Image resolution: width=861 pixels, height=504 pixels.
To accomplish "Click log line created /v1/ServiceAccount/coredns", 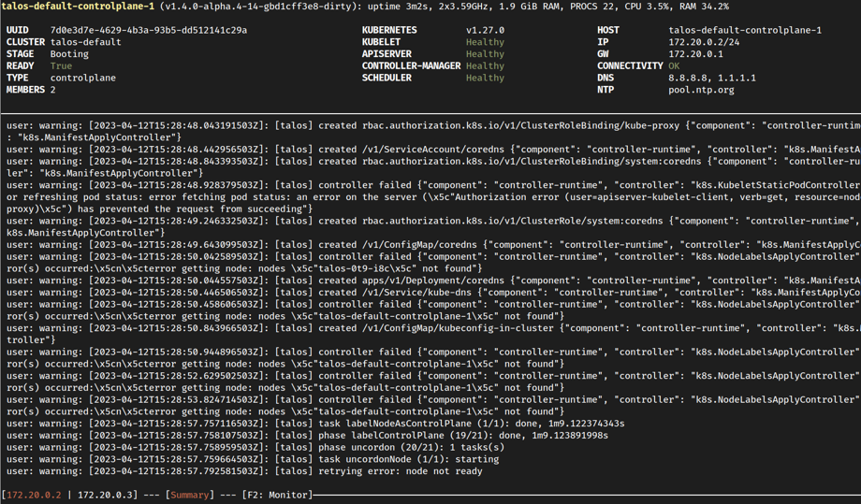I will click(x=433, y=150).
